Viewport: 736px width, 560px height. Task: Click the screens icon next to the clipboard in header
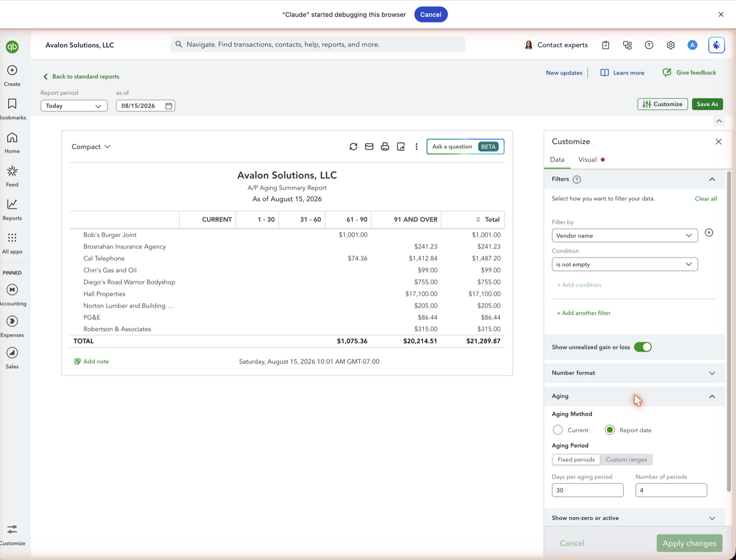627,45
